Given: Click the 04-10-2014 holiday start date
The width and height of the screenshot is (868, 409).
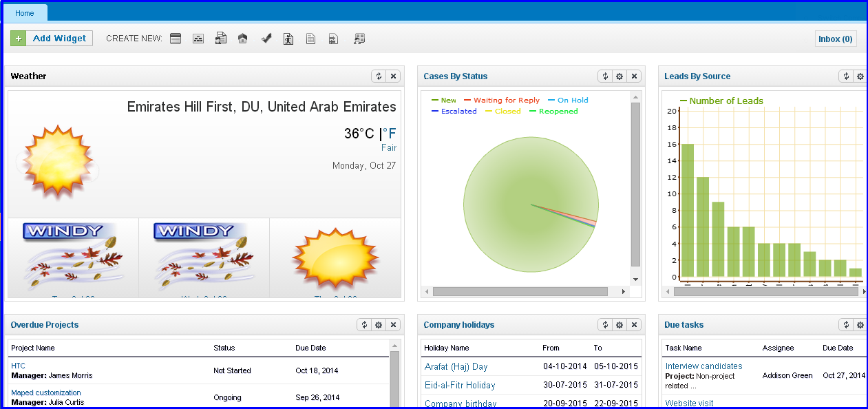Looking at the screenshot, I should pyautogui.click(x=565, y=367).
